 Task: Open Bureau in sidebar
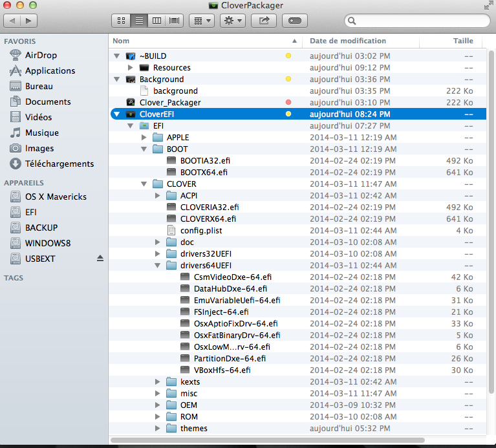(31, 86)
